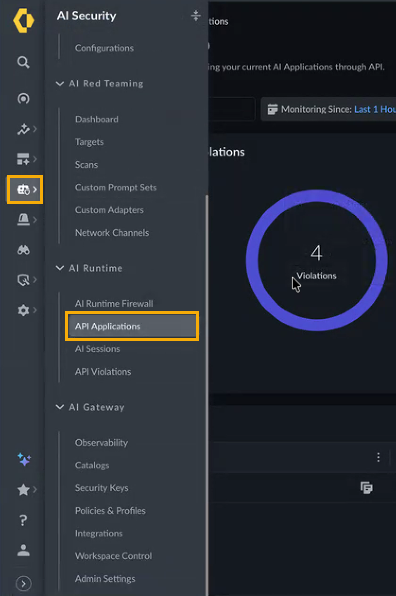Collapse the AI Red Teaming section
The height and width of the screenshot is (596, 396).
coord(60,84)
